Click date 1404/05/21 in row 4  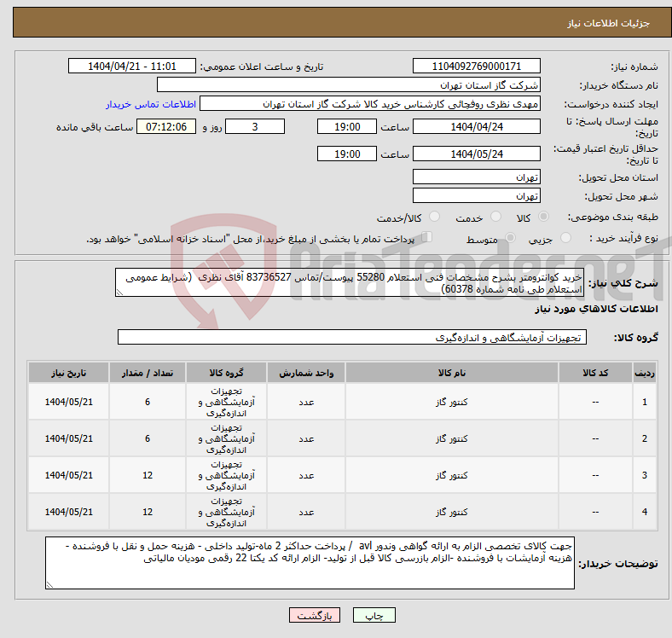point(68,512)
